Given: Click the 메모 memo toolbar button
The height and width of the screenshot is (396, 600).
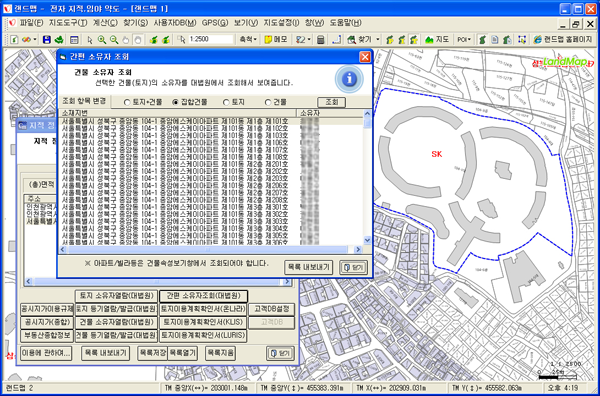Looking at the screenshot, I should [276, 39].
